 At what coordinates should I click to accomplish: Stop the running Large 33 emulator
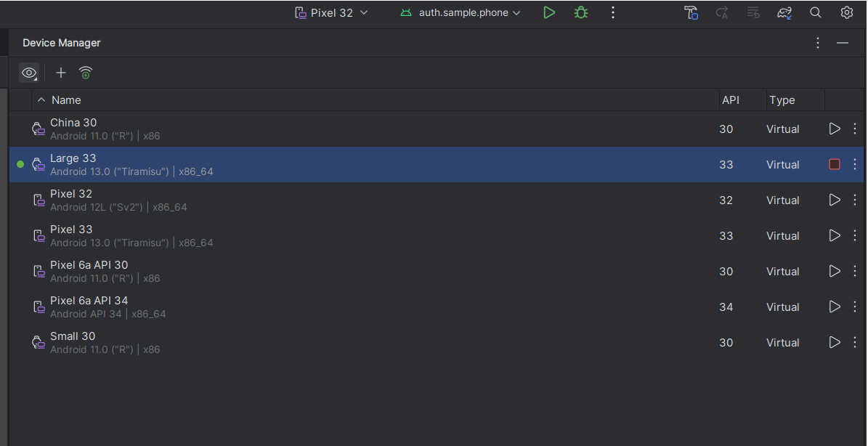point(834,164)
